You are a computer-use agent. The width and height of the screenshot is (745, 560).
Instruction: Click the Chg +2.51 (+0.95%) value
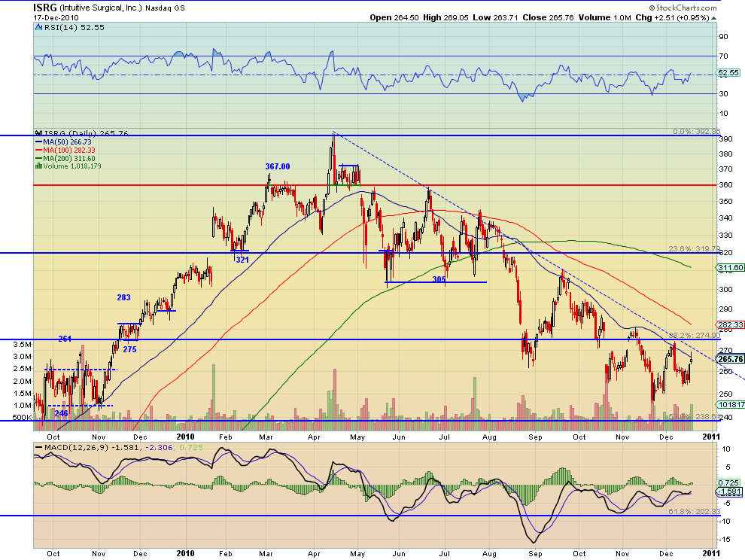tap(672, 17)
